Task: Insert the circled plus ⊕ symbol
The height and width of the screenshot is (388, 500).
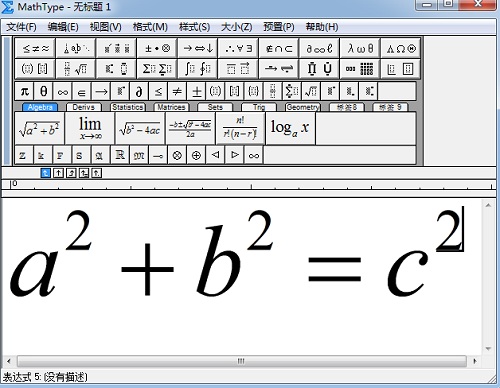Action: click(196, 155)
